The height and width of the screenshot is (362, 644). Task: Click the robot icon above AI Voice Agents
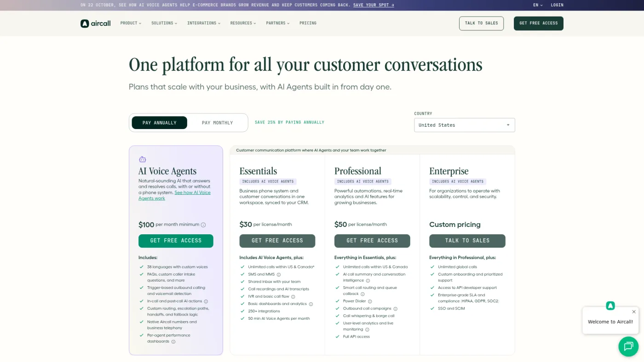click(x=142, y=159)
